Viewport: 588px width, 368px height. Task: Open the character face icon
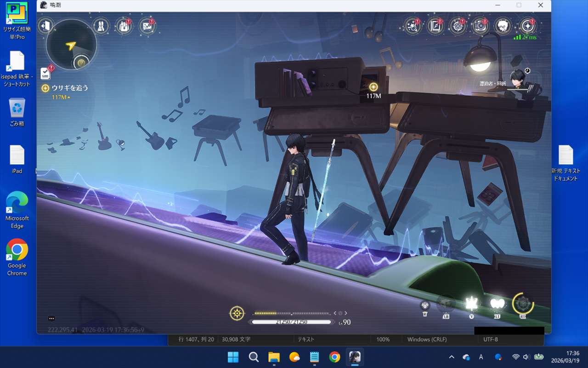[503, 26]
